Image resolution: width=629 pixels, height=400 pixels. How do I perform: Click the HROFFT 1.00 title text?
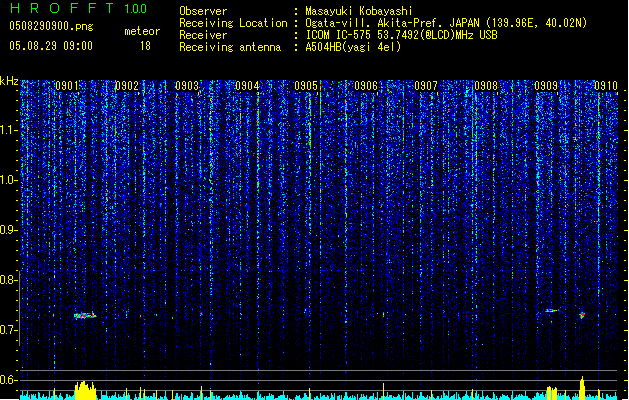click(79, 8)
